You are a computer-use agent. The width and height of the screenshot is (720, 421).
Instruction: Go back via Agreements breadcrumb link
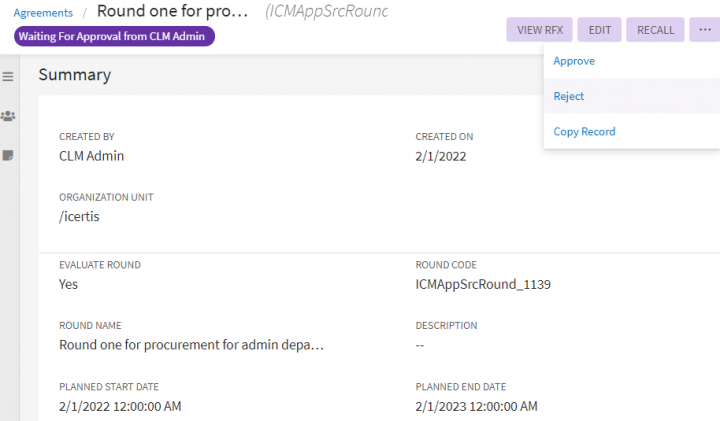[43, 13]
